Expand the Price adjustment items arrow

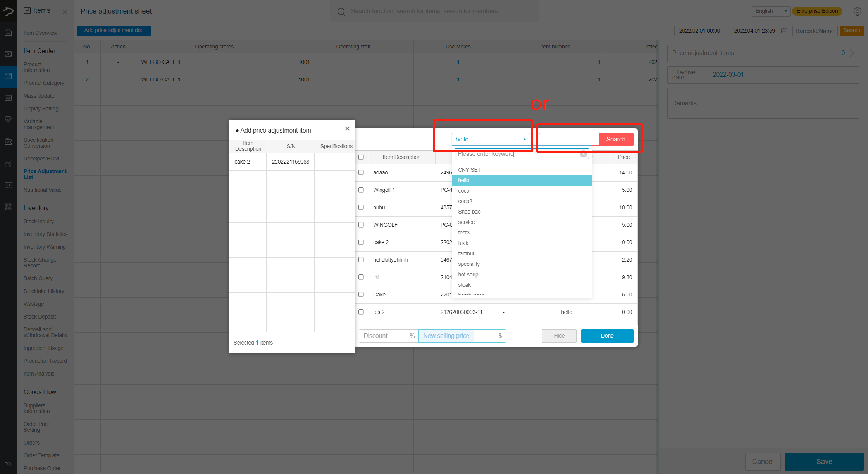click(852, 53)
